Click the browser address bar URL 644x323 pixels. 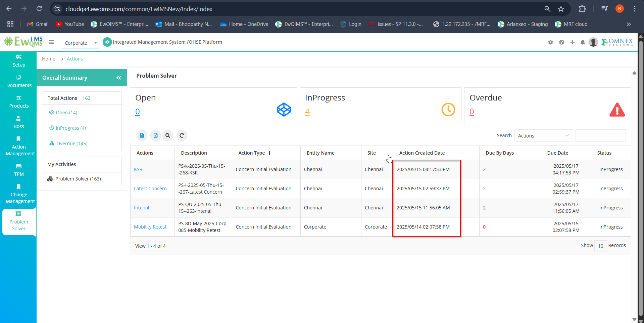point(139,9)
